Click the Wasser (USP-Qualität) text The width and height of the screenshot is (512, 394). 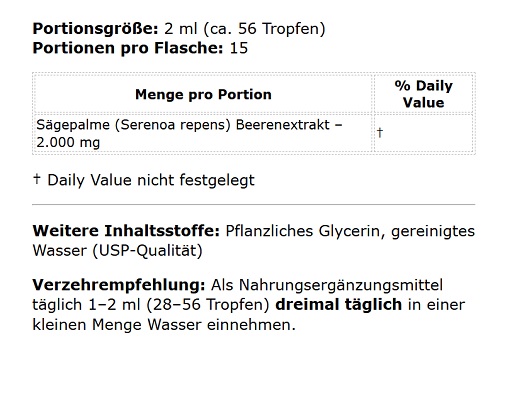click(x=118, y=251)
